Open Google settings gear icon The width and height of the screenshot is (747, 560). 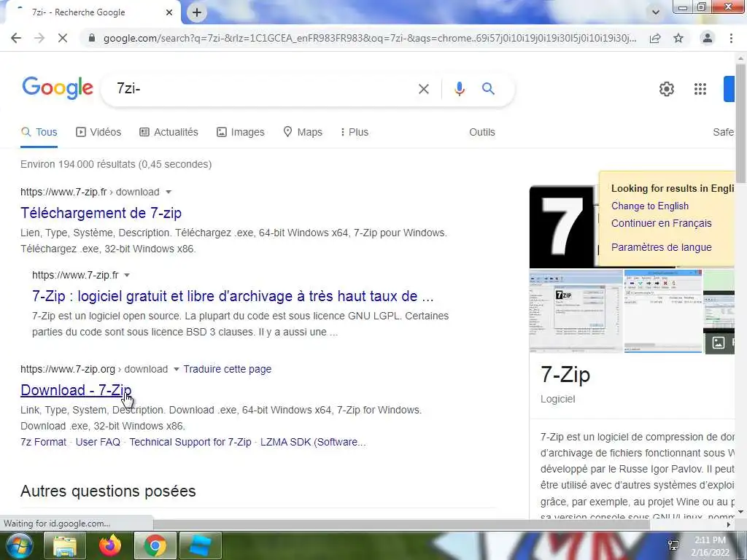667,89
